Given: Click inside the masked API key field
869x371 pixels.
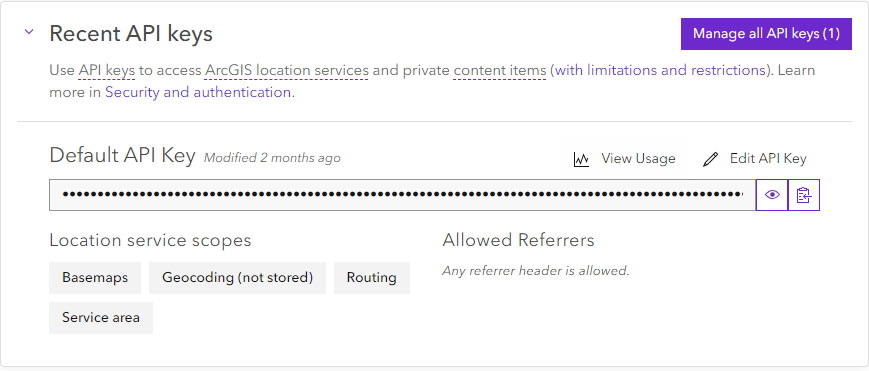Looking at the screenshot, I should point(402,195).
